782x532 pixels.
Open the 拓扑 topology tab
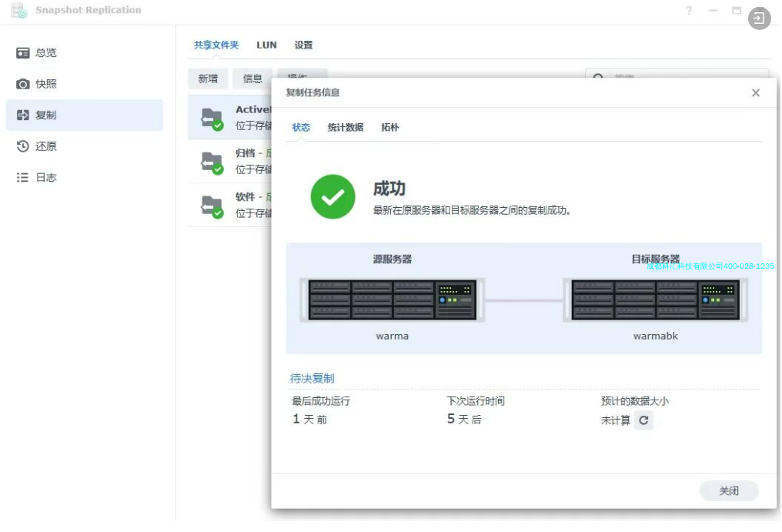[390, 128]
